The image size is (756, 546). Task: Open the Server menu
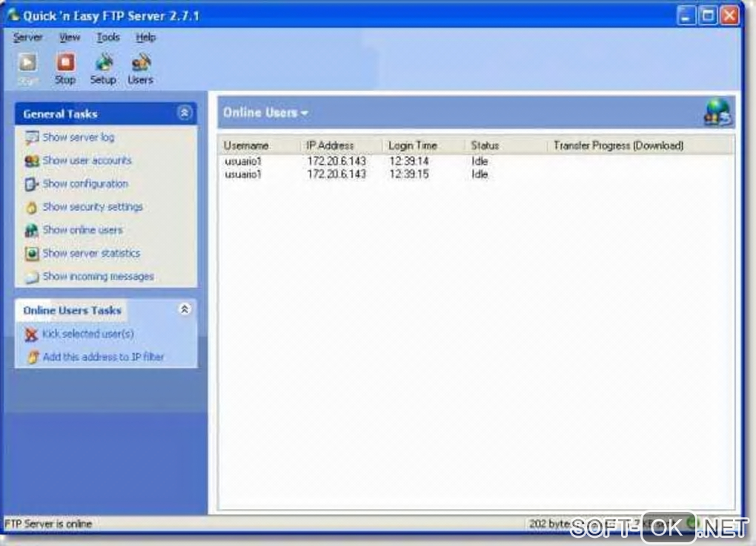(28, 37)
